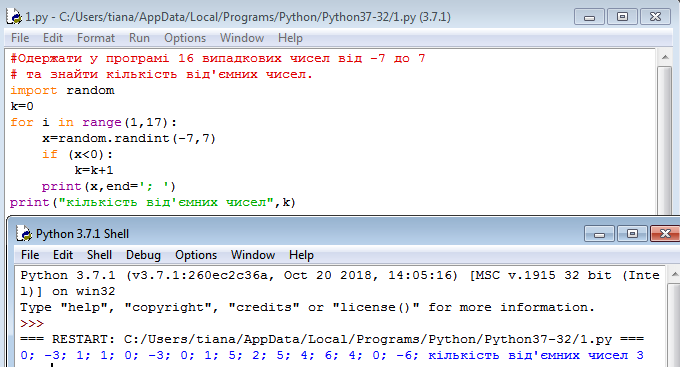Screen dimensions: 680x367
Task: Open Help menu in 1.py editor window
Action: point(290,38)
